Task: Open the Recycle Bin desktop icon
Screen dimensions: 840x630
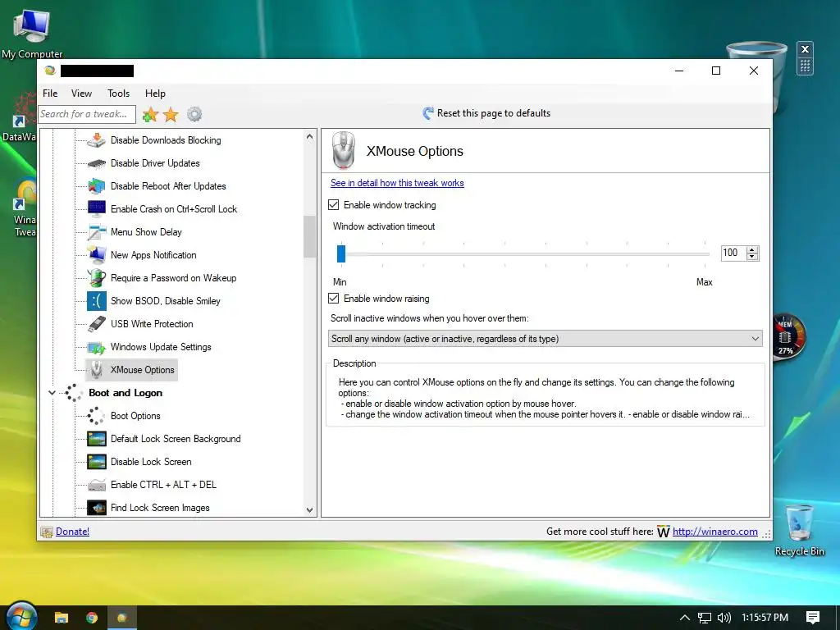Action: [x=799, y=531]
